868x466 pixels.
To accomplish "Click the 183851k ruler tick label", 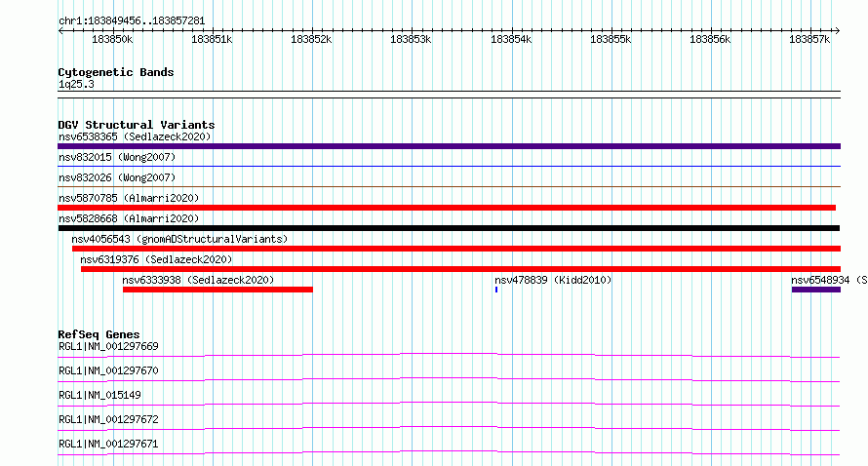I will tap(212, 40).
